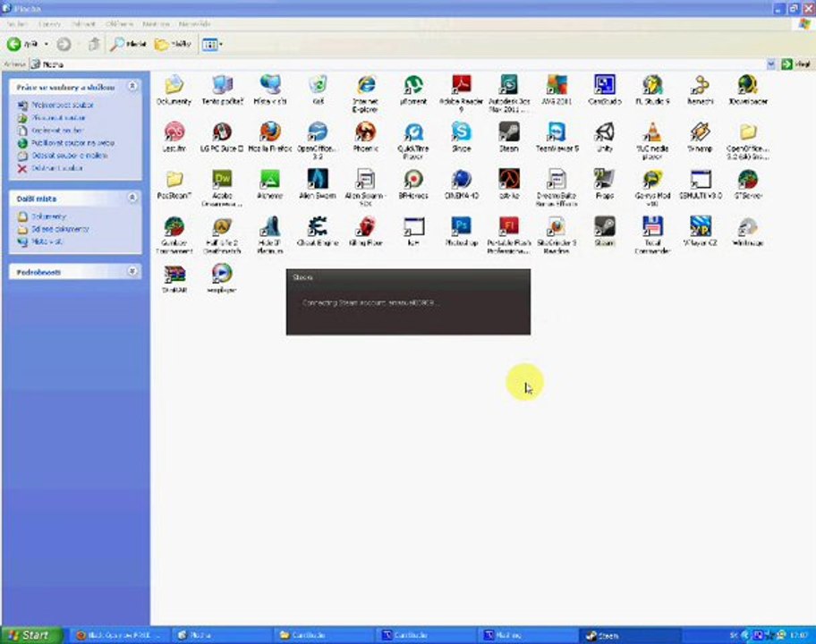Select the Photoshop shortcut icon
This screenshot has height=644, width=816.
click(461, 232)
